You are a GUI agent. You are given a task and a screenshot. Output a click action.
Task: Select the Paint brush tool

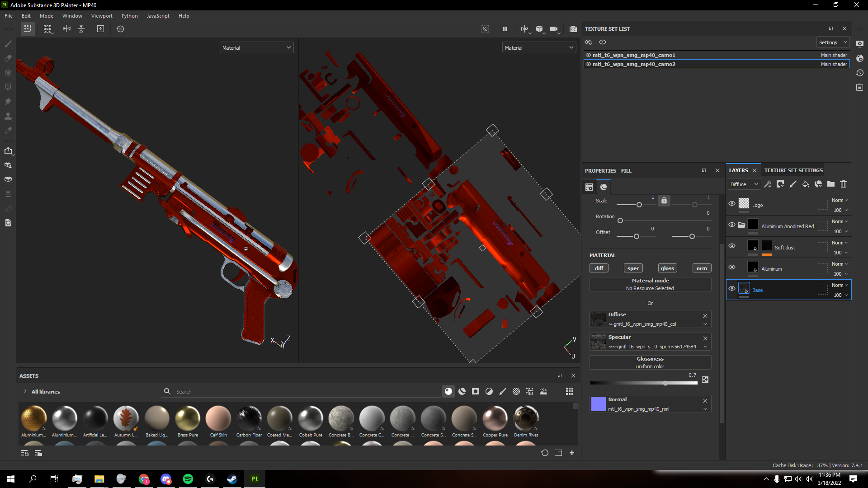point(8,44)
